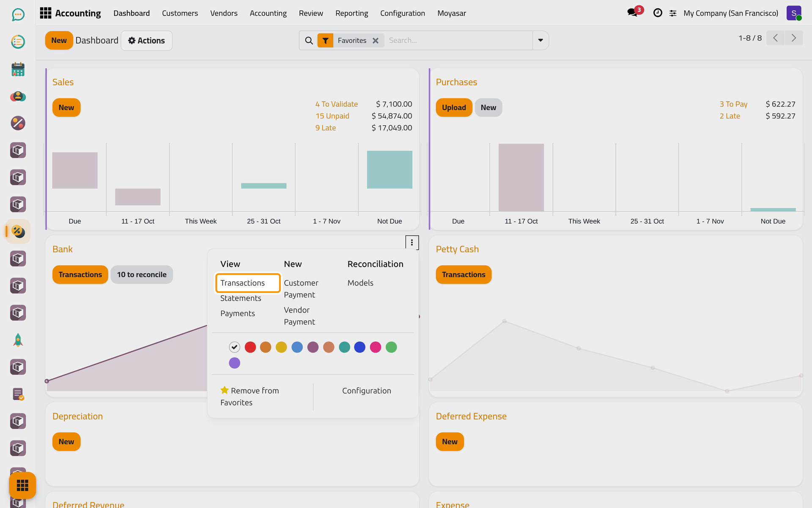Select Statements in Bank menu
This screenshot has height=508, width=812.
point(241,298)
